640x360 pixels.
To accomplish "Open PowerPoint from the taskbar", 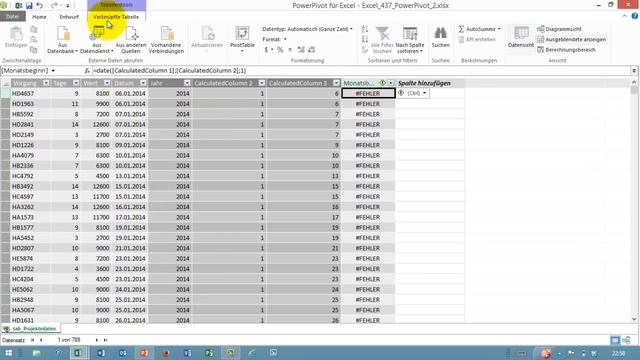I will [144, 353].
